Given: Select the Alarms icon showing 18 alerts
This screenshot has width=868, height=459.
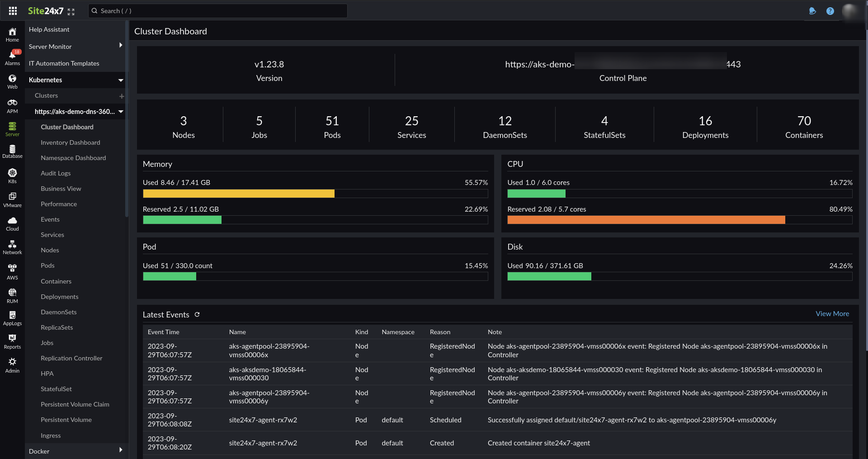Looking at the screenshot, I should tap(12, 57).
